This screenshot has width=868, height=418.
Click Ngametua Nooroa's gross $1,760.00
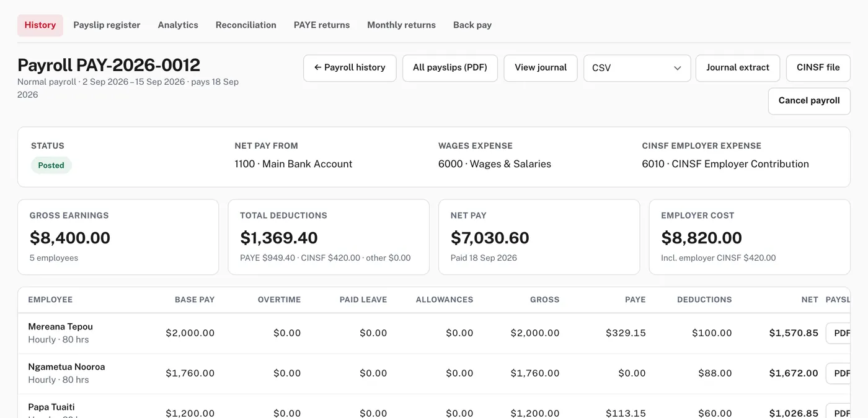(x=535, y=373)
